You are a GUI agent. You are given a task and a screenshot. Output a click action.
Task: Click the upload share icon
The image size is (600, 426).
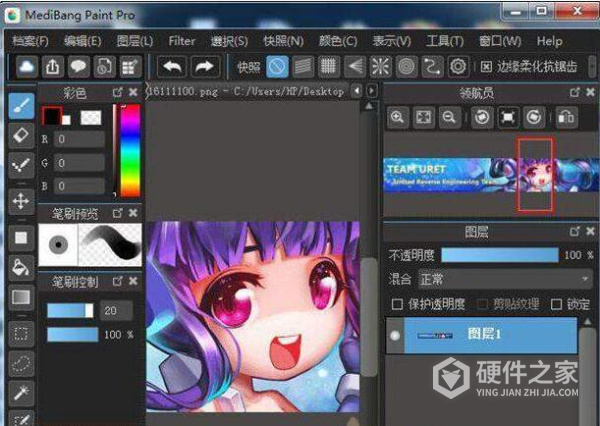[x=53, y=67]
